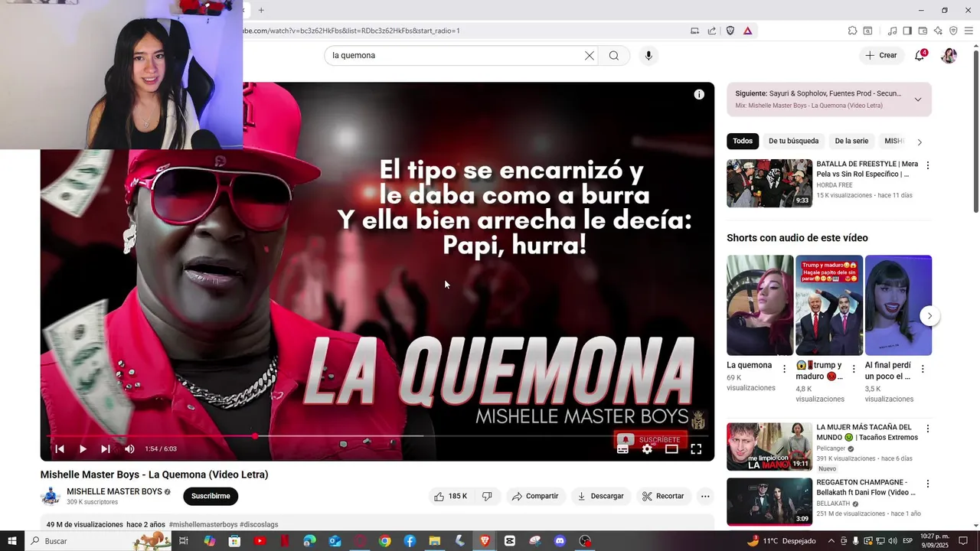Open Windows Start menu
Screen dimensions: 980x551
[x=12, y=541]
